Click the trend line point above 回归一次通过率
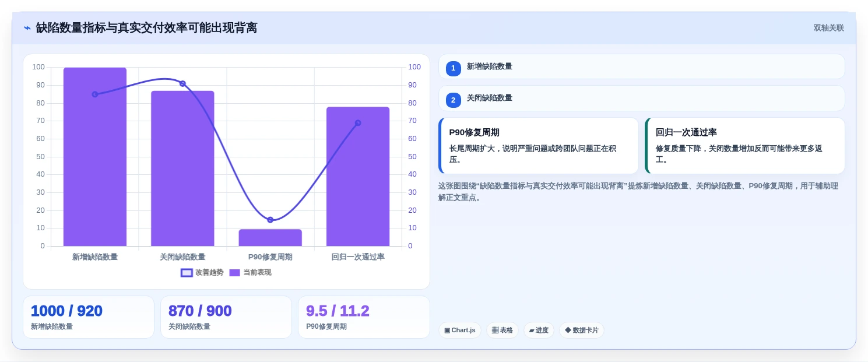The height and width of the screenshot is (362, 868). click(358, 123)
